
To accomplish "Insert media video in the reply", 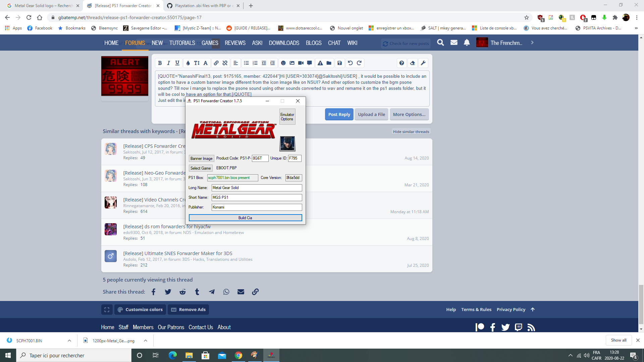I will pos(301,63).
